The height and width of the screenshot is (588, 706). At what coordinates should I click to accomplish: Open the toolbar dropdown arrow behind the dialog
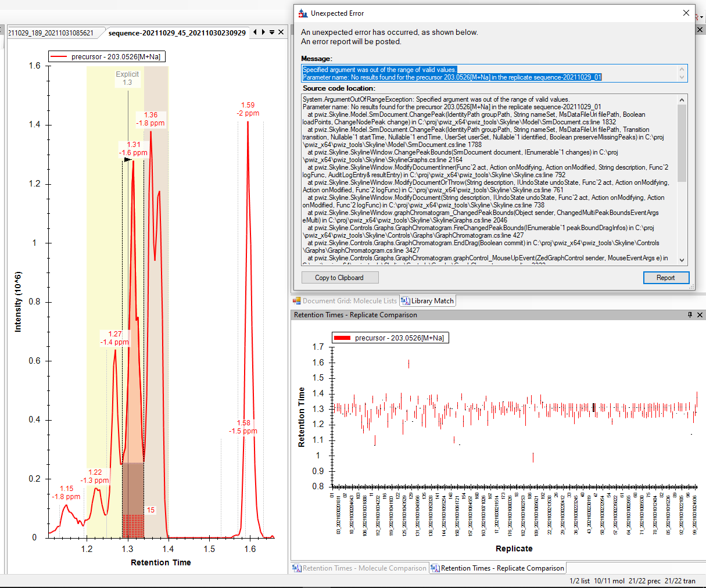(x=701, y=17)
